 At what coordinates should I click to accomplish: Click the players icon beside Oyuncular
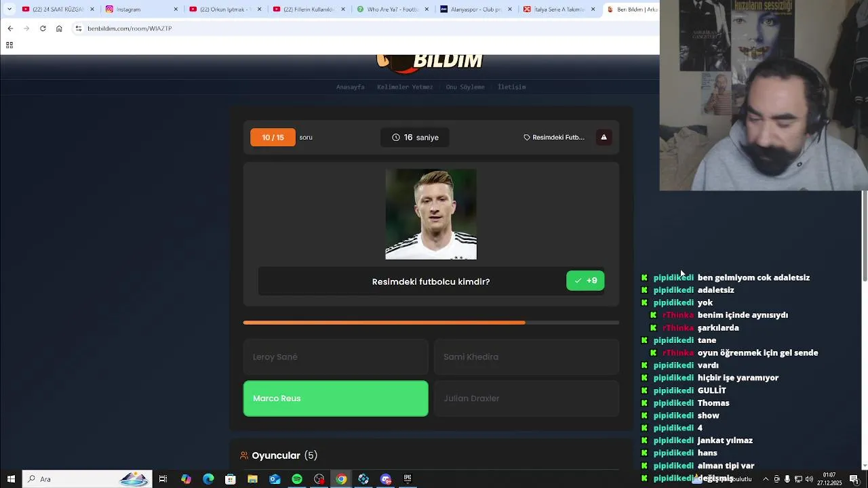click(244, 455)
